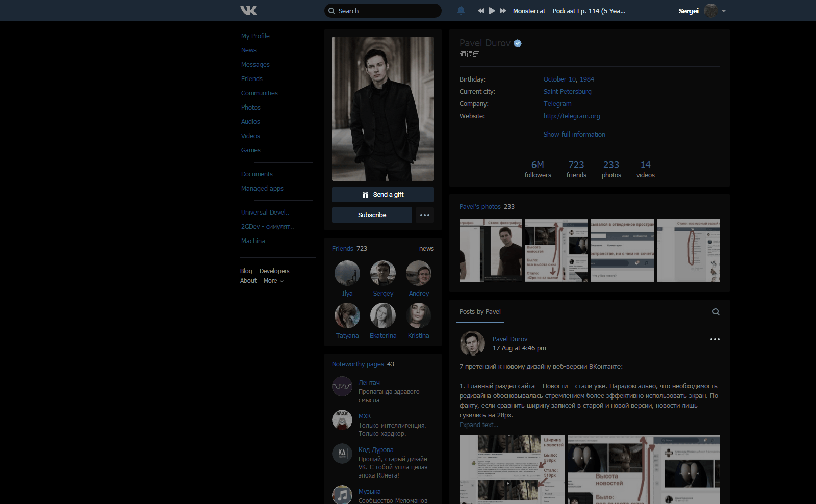This screenshot has height=504, width=816.
Task: Visit the telegram.org website link
Action: point(572,116)
